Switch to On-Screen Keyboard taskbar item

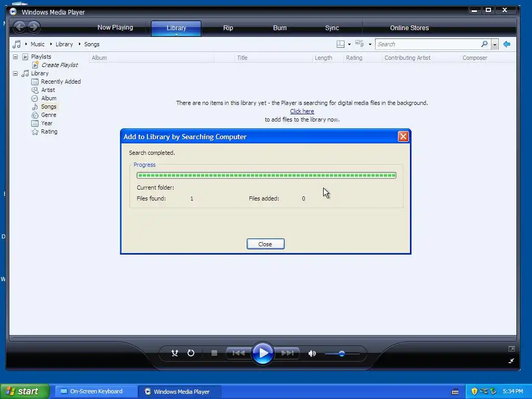tap(96, 391)
